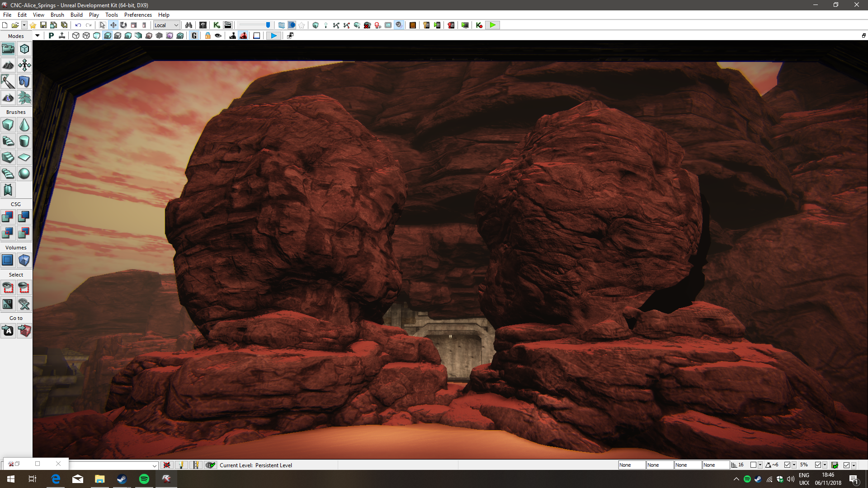This screenshot has height=488, width=868.
Task: Open Local coordinate system dropdown
Action: point(166,25)
